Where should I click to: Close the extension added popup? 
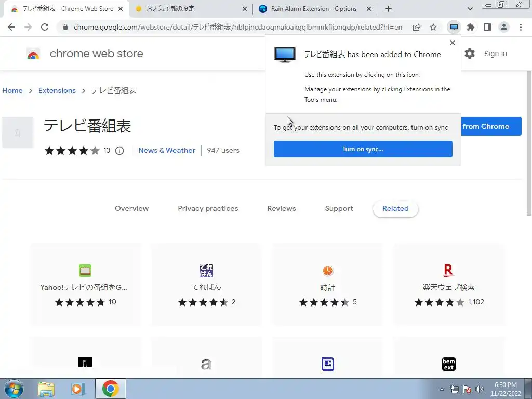pyautogui.click(x=453, y=43)
